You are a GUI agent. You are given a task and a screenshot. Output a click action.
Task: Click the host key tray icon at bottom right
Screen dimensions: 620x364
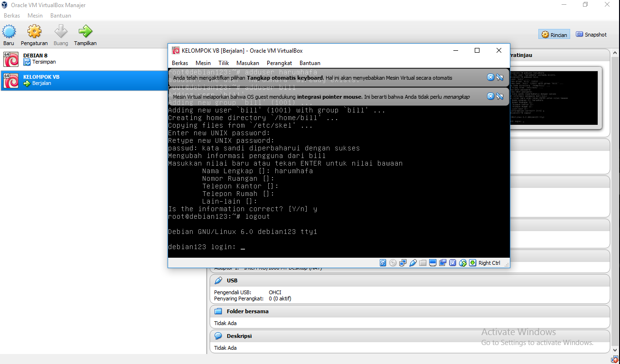click(615, 359)
